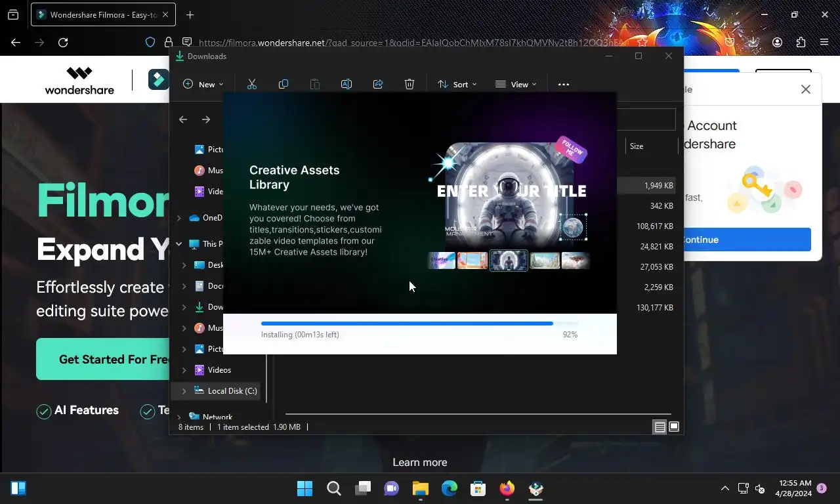Click the Size column header
The image size is (840, 504).
pos(637,146)
